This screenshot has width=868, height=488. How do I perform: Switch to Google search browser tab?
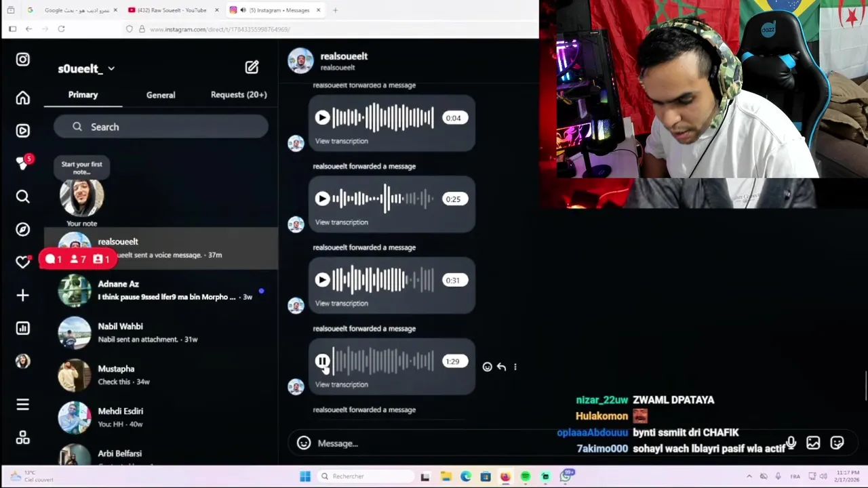71,10
